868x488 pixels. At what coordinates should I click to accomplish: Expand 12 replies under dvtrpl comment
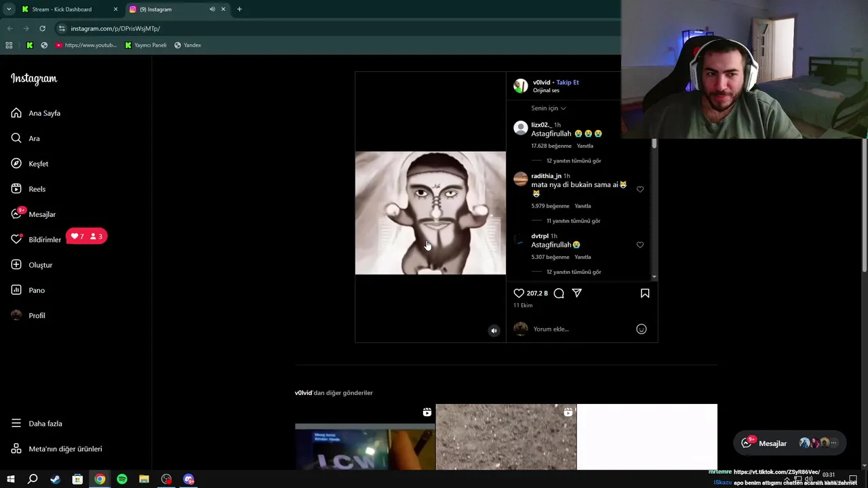574,272
